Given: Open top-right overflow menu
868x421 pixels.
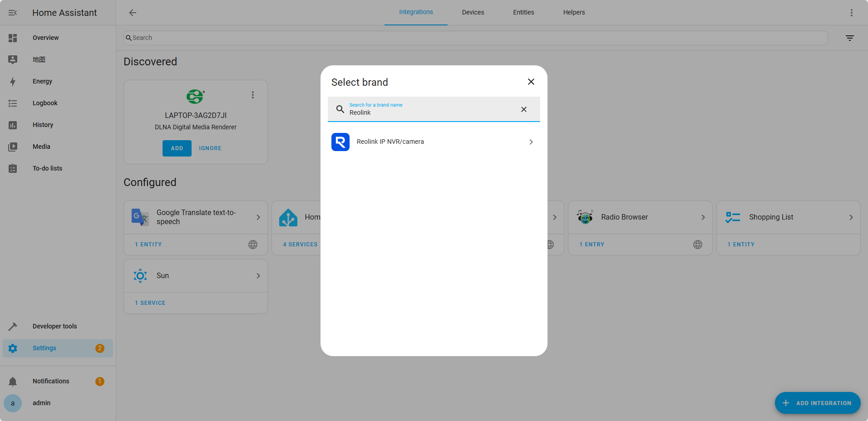Looking at the screenshot, I should 852,13.
